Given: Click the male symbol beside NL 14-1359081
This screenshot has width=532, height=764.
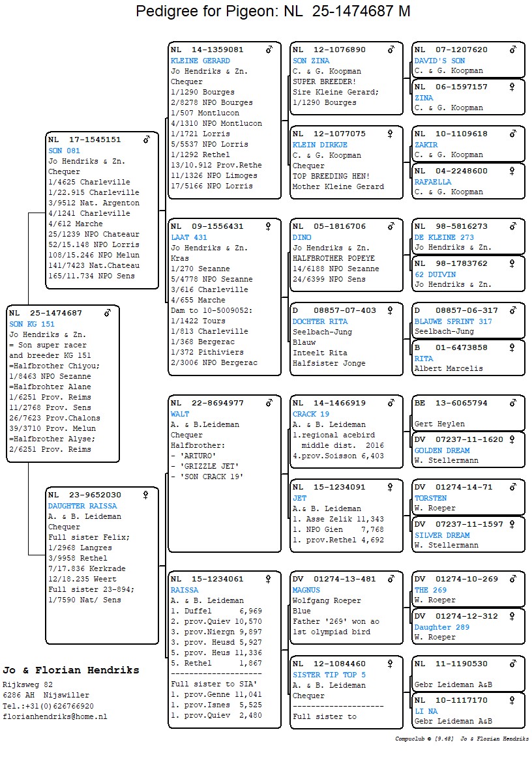Looking at the screenshot, I should (x=269, y=50).
